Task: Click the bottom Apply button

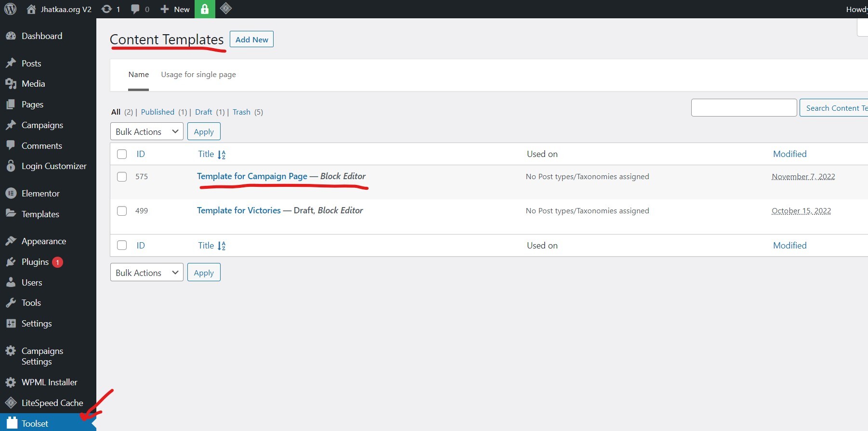Action: [x=204, y=273]
